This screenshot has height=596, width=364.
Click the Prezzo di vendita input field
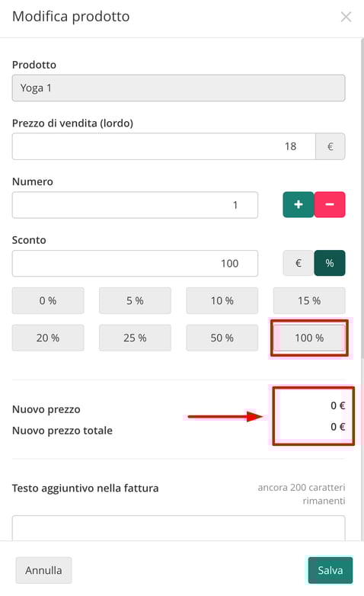pos(164,146)
